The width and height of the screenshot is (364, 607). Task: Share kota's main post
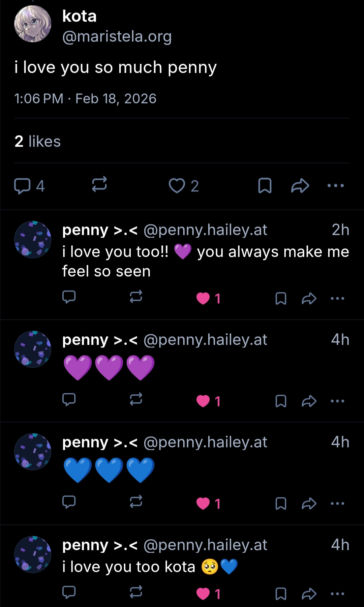click(300, 186)
